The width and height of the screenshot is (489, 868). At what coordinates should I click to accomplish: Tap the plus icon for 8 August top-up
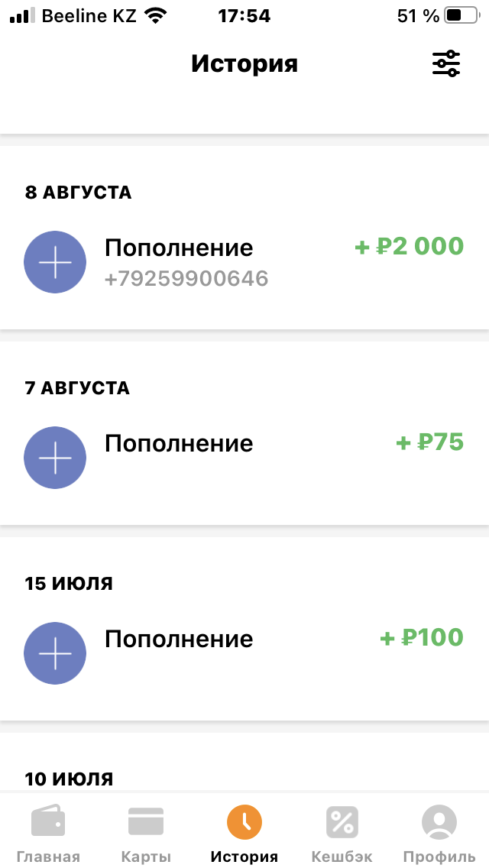click(55, 262)
